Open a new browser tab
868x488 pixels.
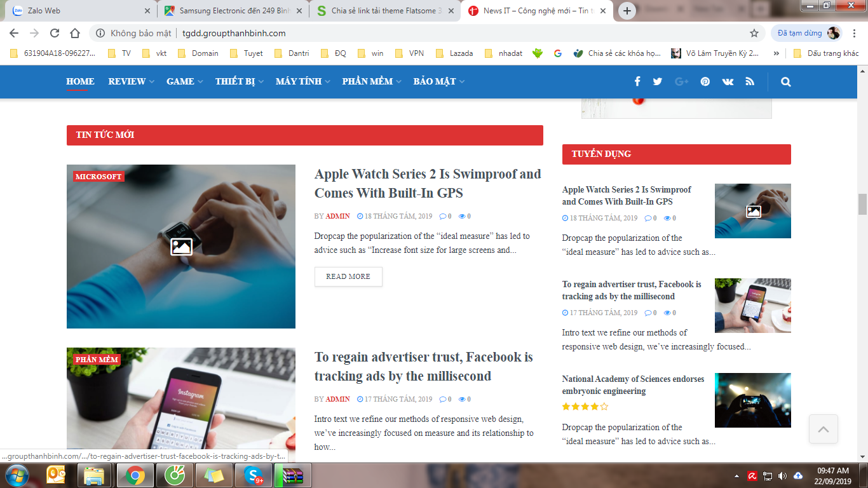(x=627, y=11)
